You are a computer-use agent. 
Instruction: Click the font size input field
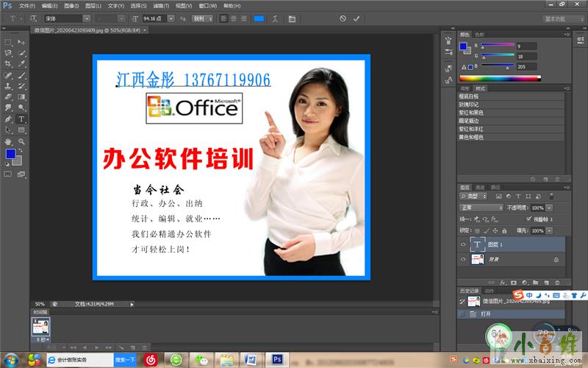click(x=154, y=18)
